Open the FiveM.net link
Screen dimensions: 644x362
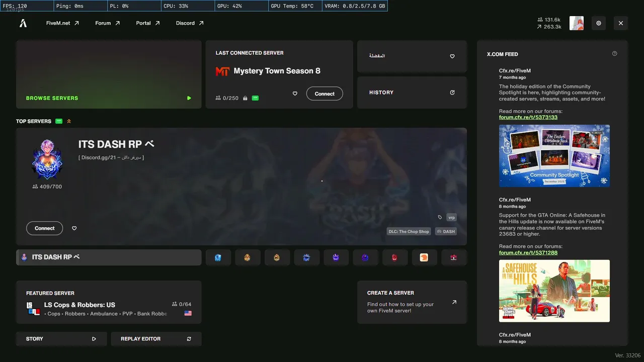(63, 23)
